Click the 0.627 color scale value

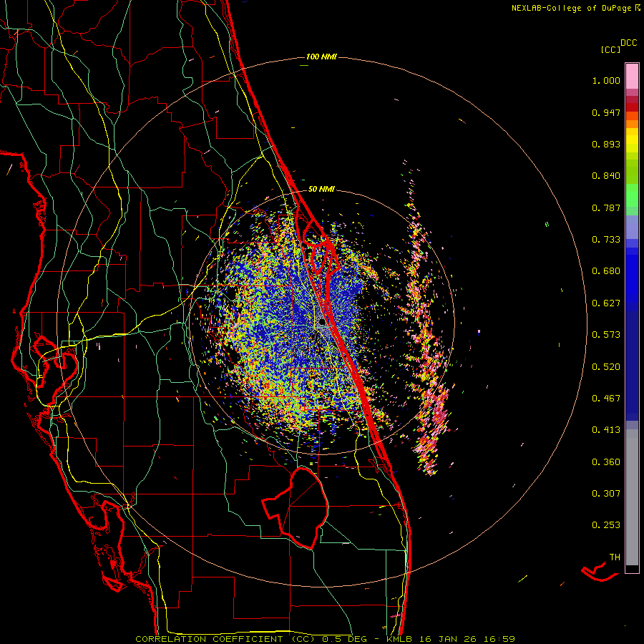click(x=606, y=303)
